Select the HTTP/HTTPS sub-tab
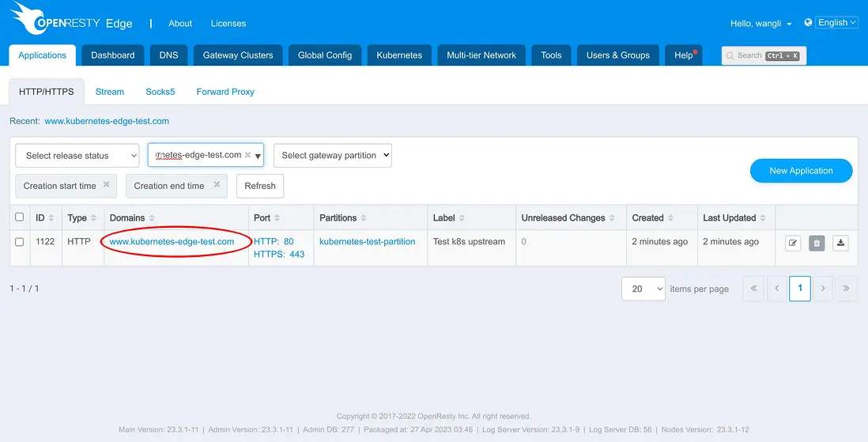The width and height of the screenshot is (868, 442). tap(47, 92)
